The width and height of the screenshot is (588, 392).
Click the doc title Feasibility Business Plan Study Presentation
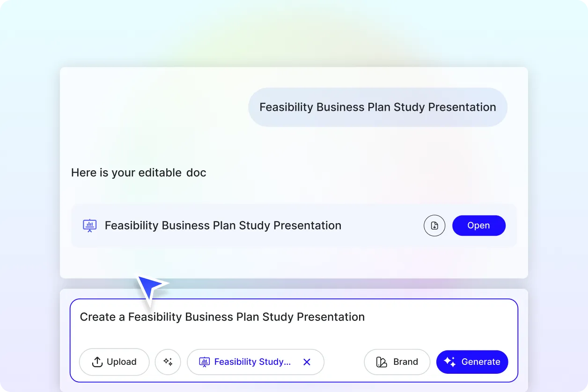click(x=223, y=225)
